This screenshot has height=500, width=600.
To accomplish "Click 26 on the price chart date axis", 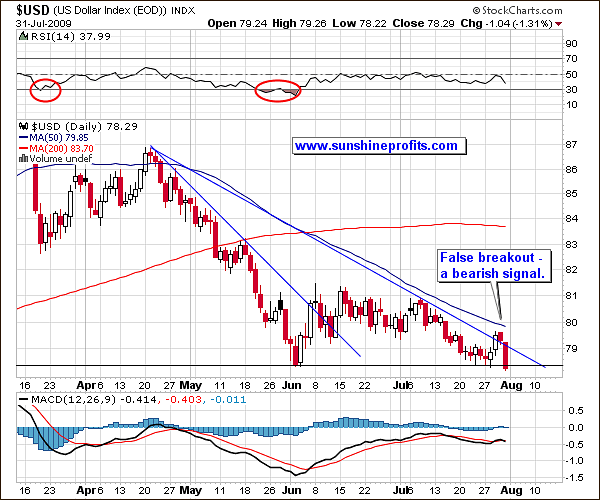I will tap(269, 385).
